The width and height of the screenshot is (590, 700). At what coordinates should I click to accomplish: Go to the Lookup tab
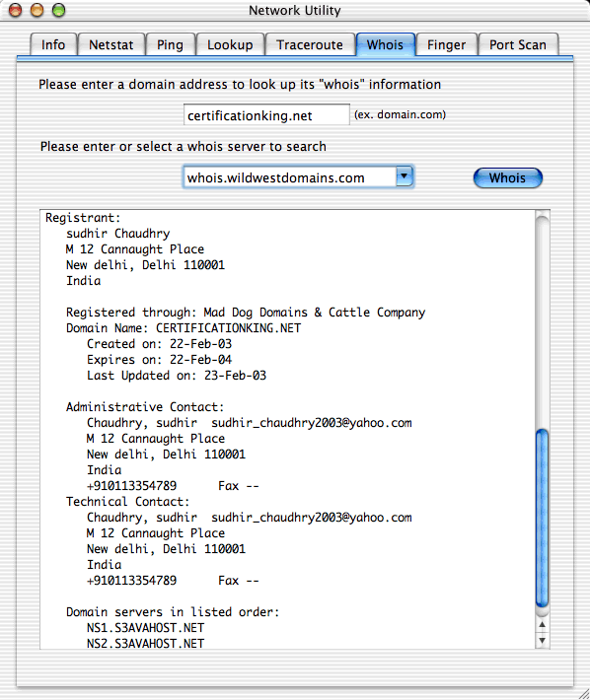click(x=230, y=44)
